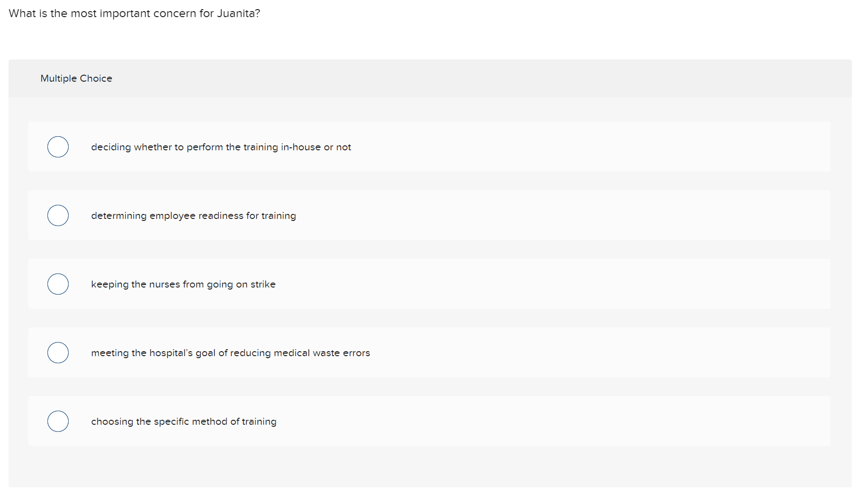Select 'meeting the hospital's goal of reducing medical waste errors'
This screenshot has height=504, width=868.
coord(58,353)
